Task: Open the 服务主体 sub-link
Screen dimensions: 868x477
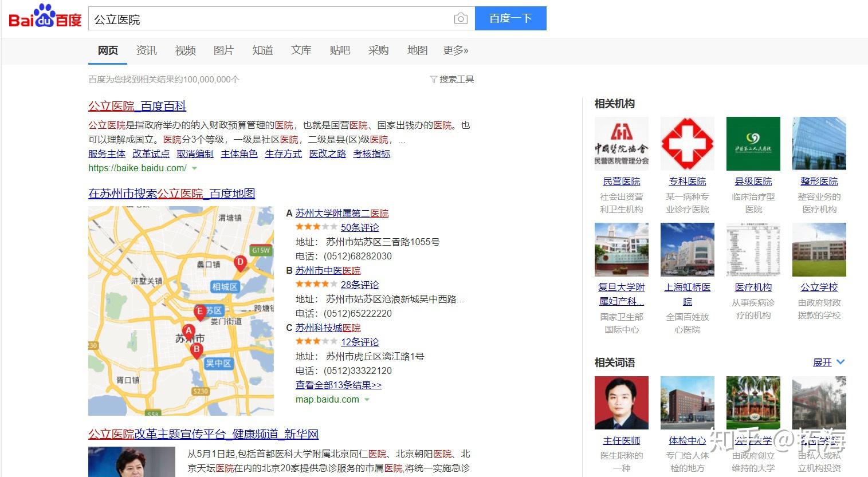Action: point(107,153)
